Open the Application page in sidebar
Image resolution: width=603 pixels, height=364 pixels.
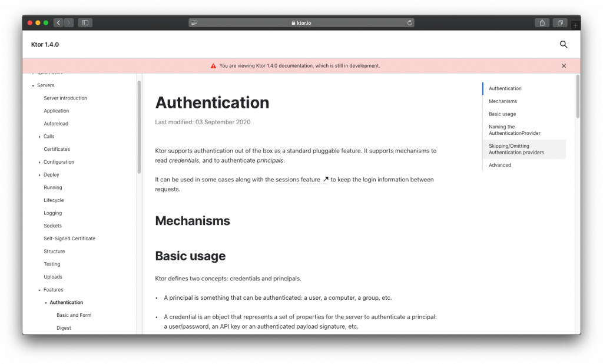coord(57,111)
